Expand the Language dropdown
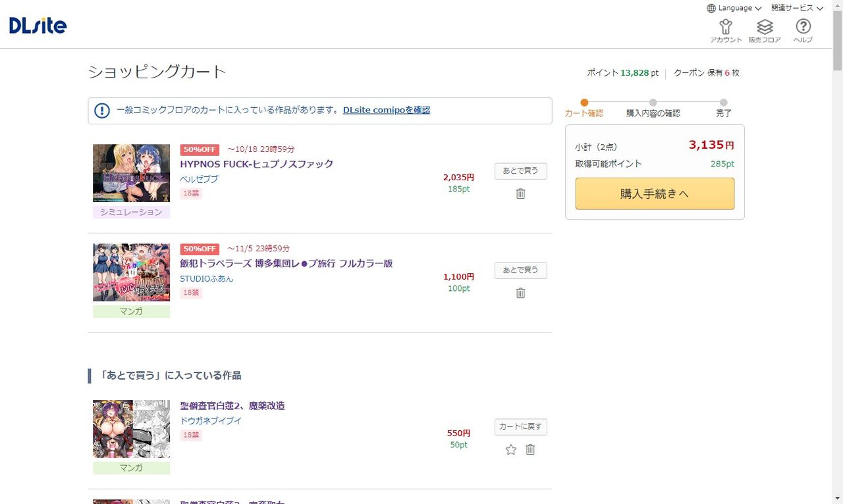This screenshot has height=504, width=843. [x=734, y=8]
